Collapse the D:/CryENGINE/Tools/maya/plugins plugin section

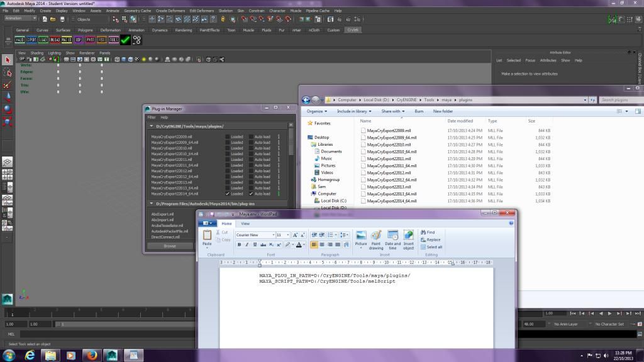(152, 126)
